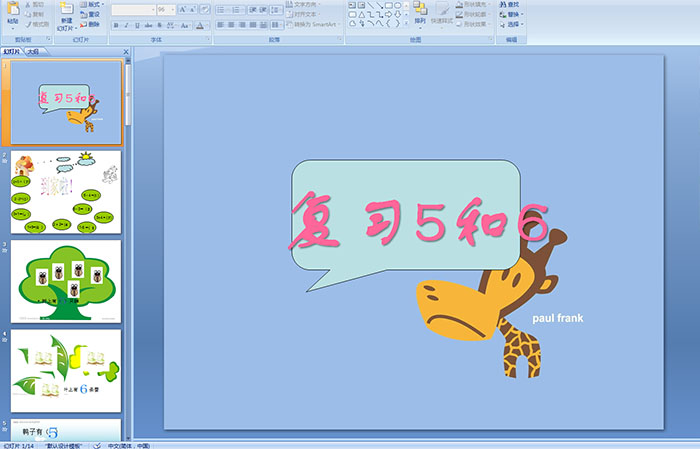Screen dimensions: 700x449
Task: Open the Line Spacing dropdown
Action: point(277,9)
